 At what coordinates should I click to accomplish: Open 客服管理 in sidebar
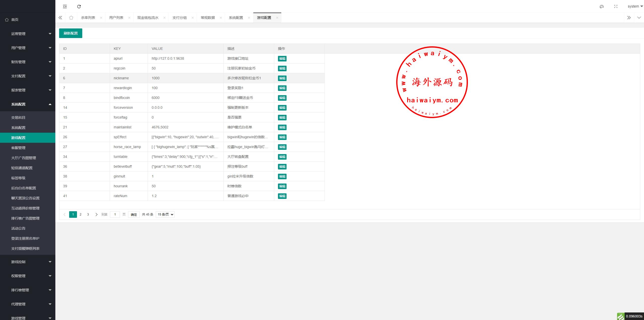pyautogui.click(x=18, y=148)
